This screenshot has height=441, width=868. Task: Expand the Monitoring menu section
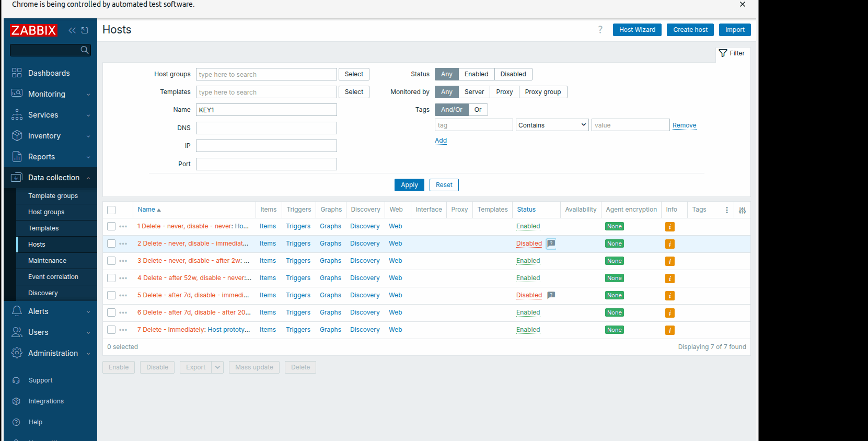click(x=50, y=94)
